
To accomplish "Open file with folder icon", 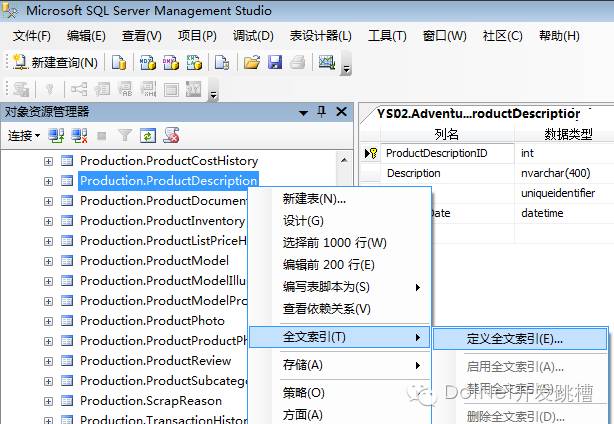I will click(252, 63).
